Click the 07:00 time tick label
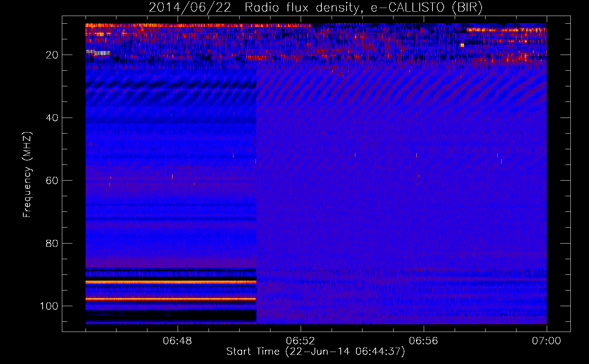Viewport: 589px width, 364px height. pos(546,341)
